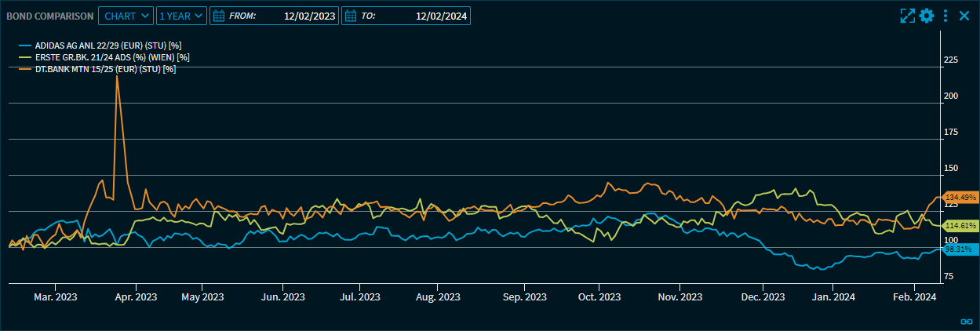980x331 pixels.
Task: Click the BOND COMPARISON title
Action: pos(49,16)
